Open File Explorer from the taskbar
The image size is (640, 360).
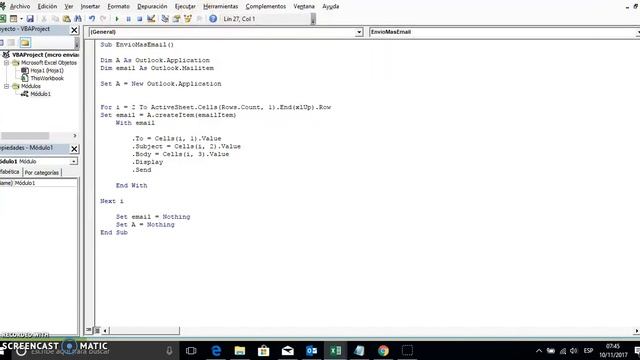point(240,351)
